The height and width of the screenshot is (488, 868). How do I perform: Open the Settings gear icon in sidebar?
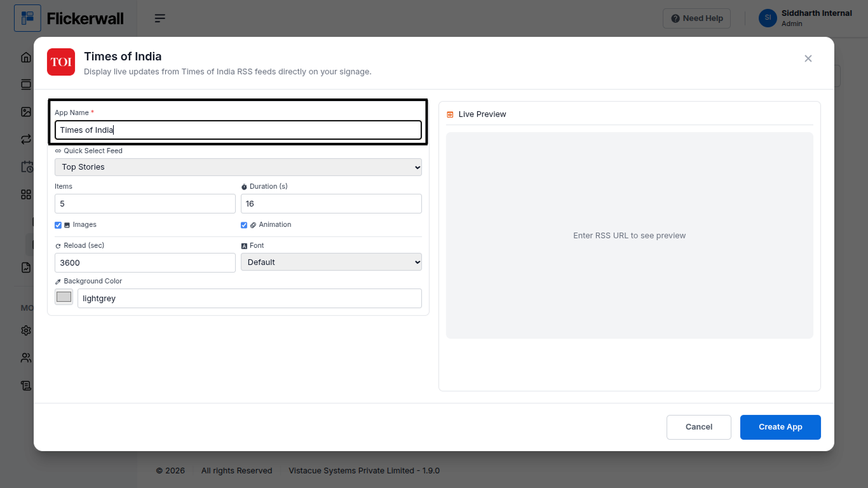[x=26, y=330]
